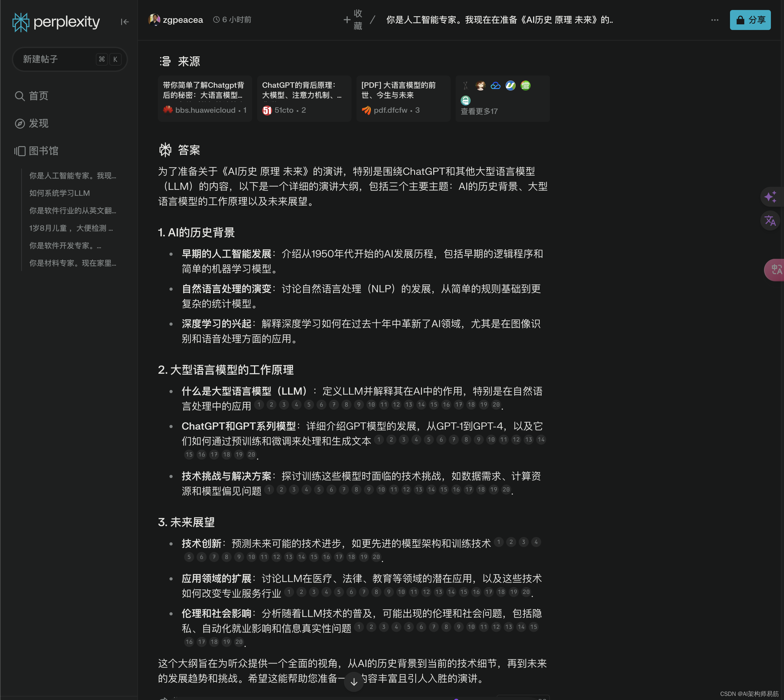Open the pdf.dfcfw PDF source card
Viewport: 784px width, 700px height.
pos(403,98)
